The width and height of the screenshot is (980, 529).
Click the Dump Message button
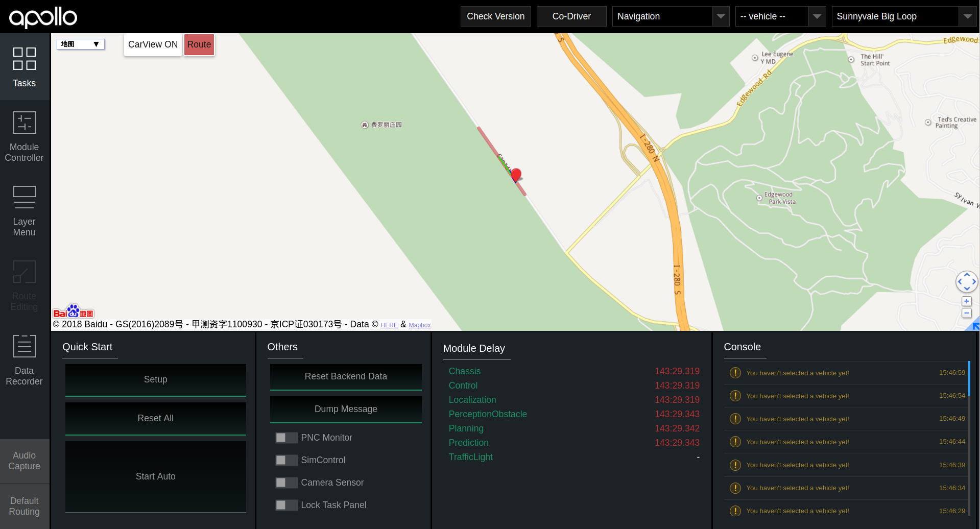coord(346,410)
